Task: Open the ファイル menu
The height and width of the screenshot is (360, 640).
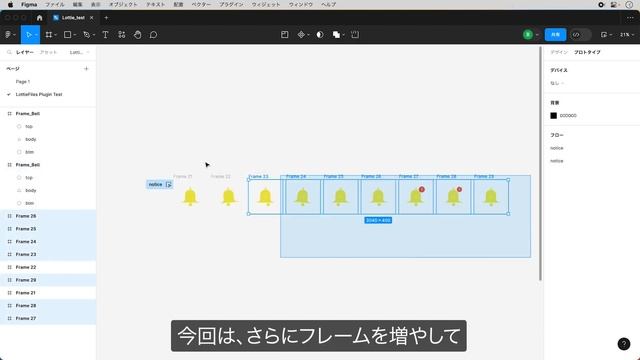Action: coord(54,4)
